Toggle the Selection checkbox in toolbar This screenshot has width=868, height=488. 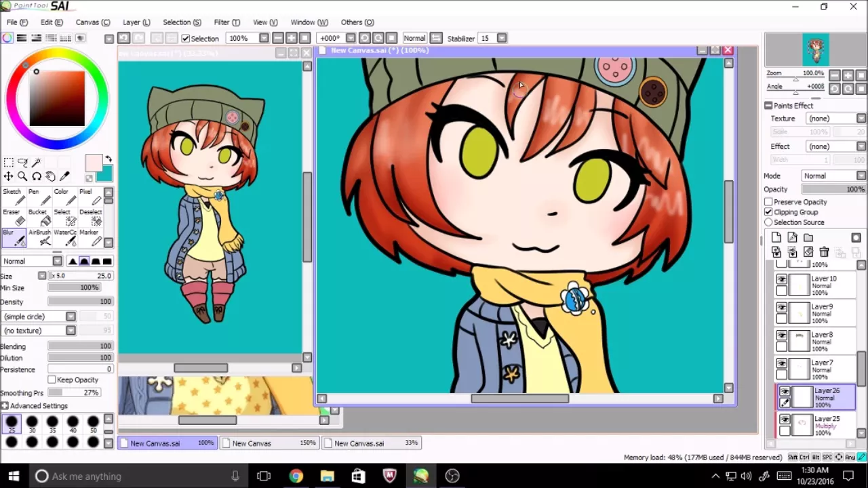[185, 39]
